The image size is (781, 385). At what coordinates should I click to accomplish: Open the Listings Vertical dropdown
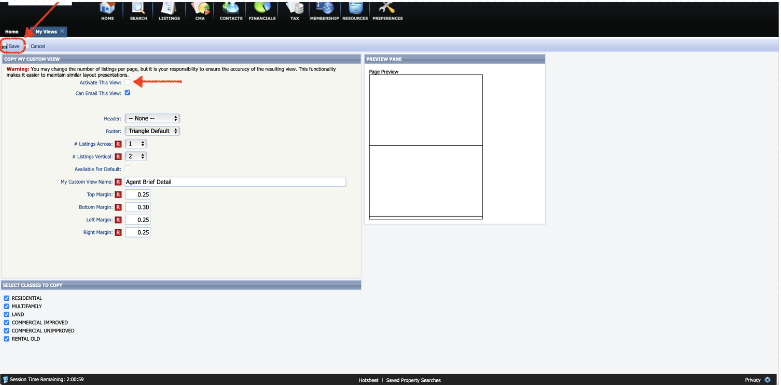click(x=135, y=156)
